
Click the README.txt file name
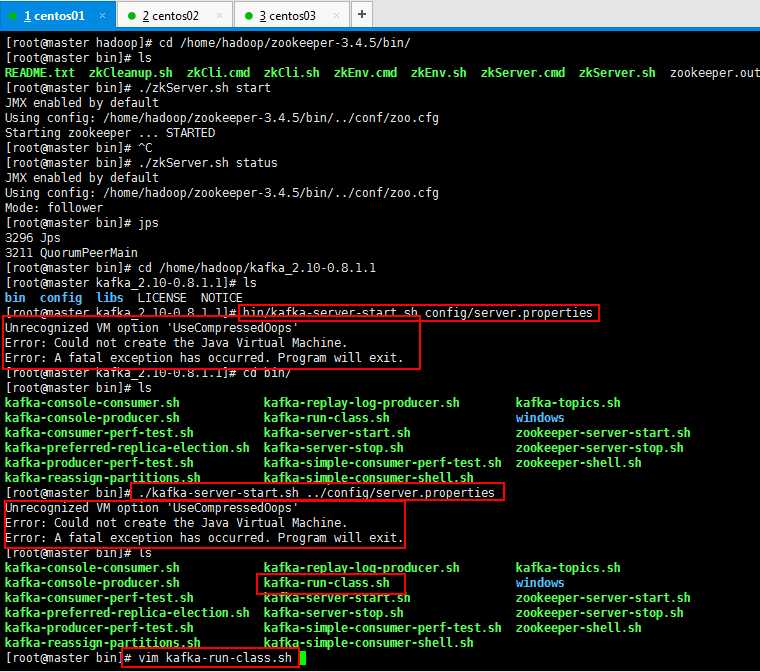(x=40, y=73)
